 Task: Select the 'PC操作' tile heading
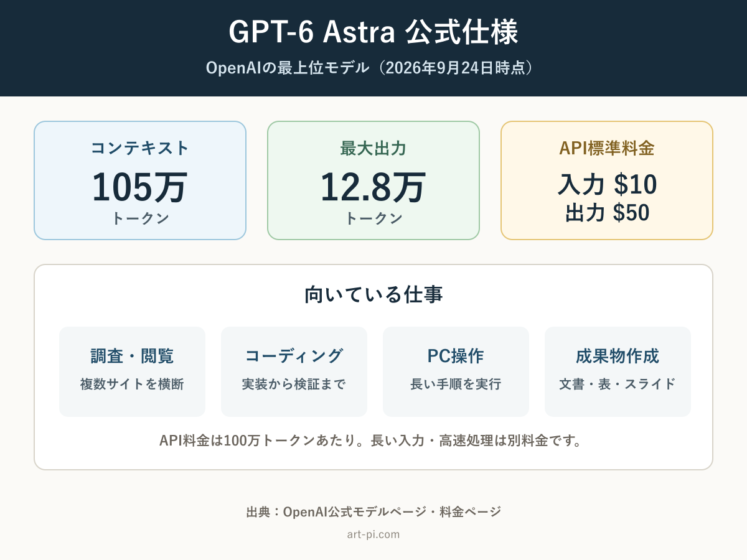pos(456,356)
